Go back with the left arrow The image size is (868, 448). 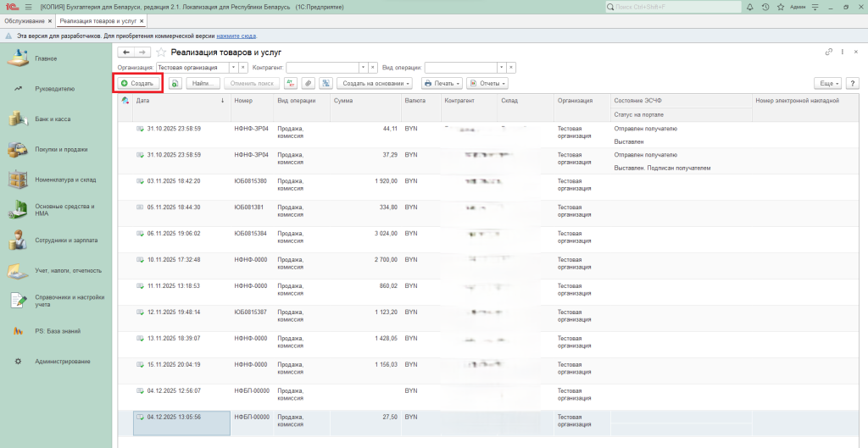(x=127, y=53)
